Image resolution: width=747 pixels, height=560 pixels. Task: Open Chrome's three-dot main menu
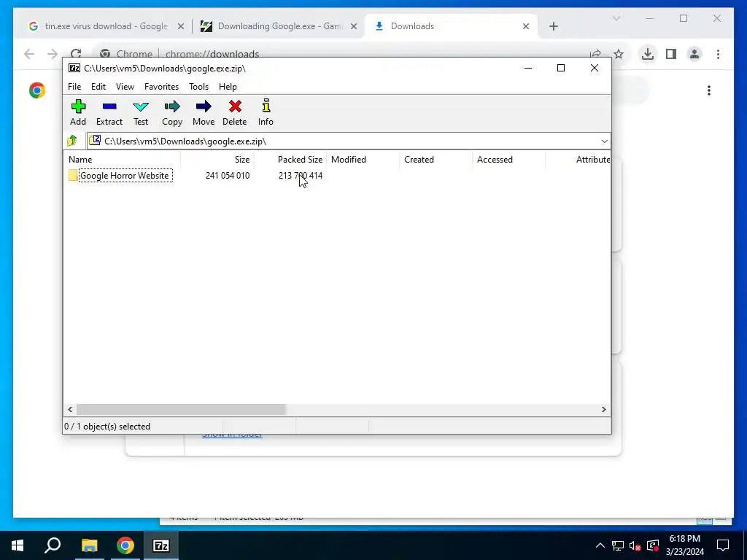[x=718, y=54]
